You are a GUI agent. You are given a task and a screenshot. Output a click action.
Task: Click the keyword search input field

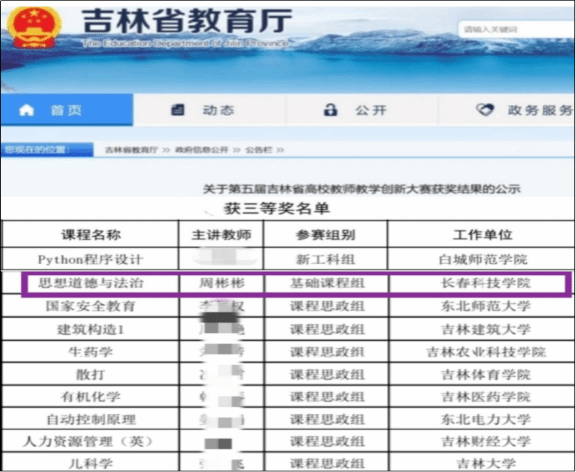516,29
